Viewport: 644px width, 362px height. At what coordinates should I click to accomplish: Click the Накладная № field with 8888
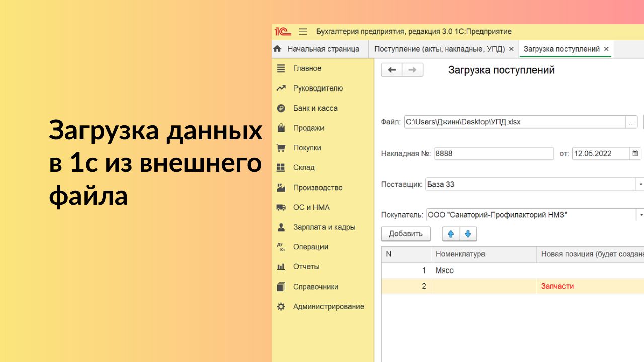(494, 153)
